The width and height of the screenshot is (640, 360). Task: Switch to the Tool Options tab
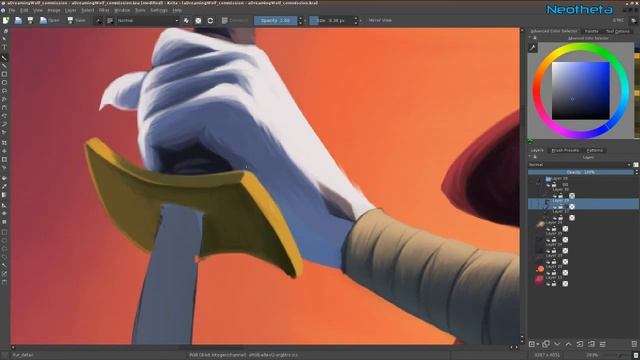[618, 31]
